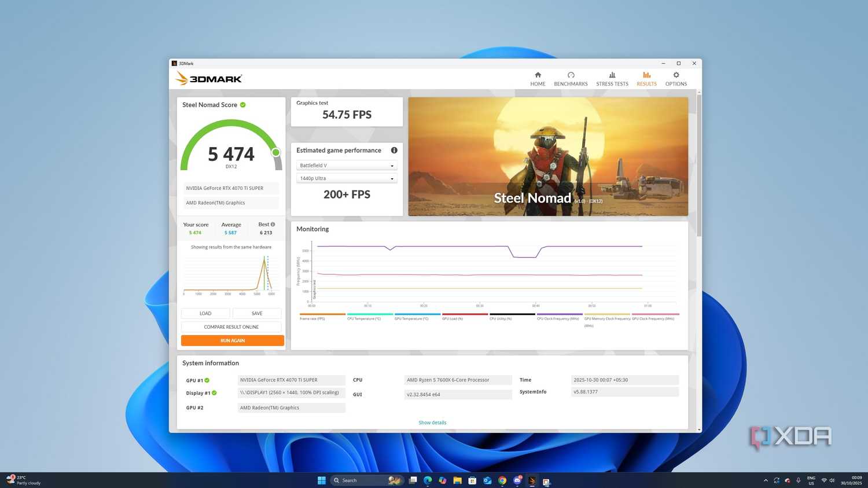Image resolution: width=868 pixels, height=488 pixels.
Task: Open the Home tab in 3DMark
Action: pyautogui.click(x=538, y=79)
